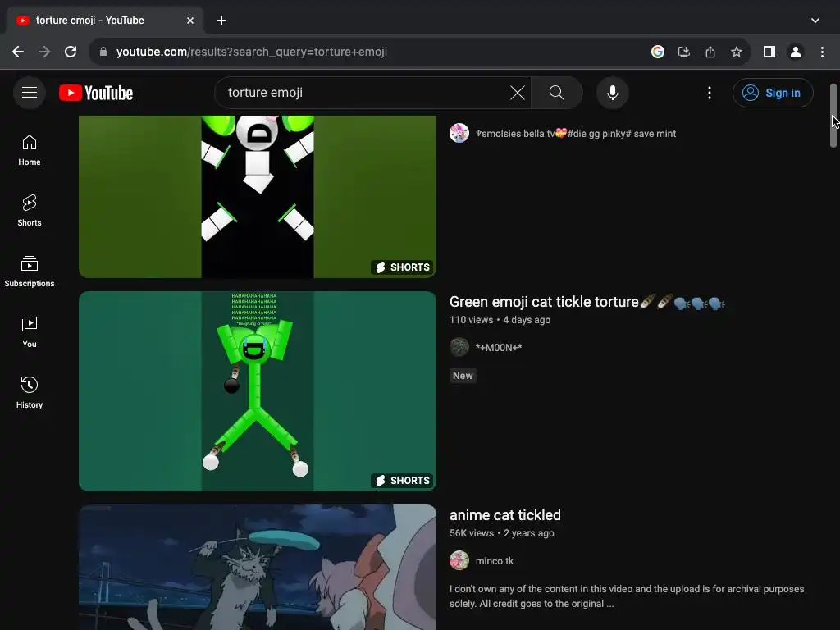Viewport: 840px width, 630px height.
Task: Open Shorts in the sidebar
Action: point(30,211)
